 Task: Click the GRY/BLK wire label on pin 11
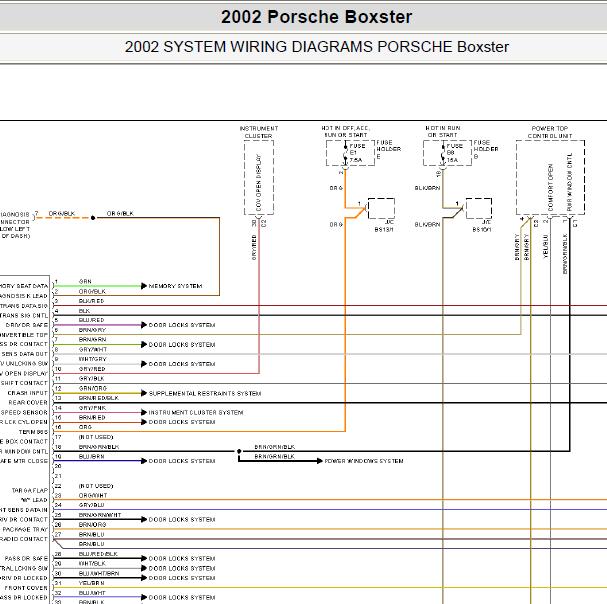tap(91, 379)
